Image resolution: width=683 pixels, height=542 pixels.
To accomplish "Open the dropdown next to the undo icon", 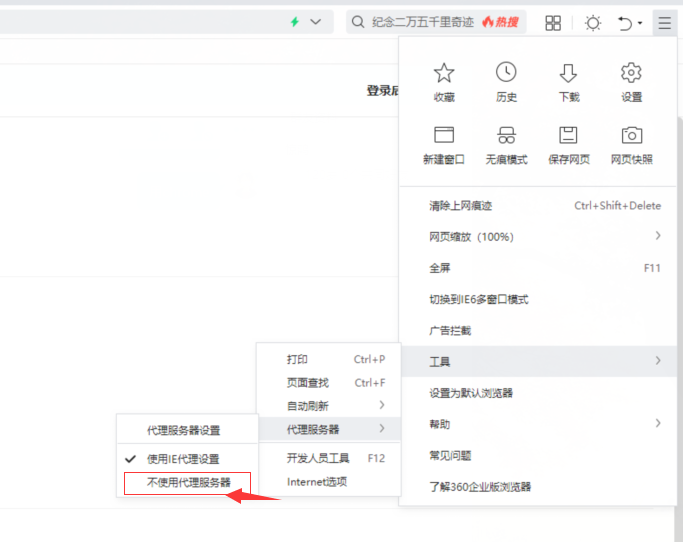I will pyautogui.click(x=640, y=23).
